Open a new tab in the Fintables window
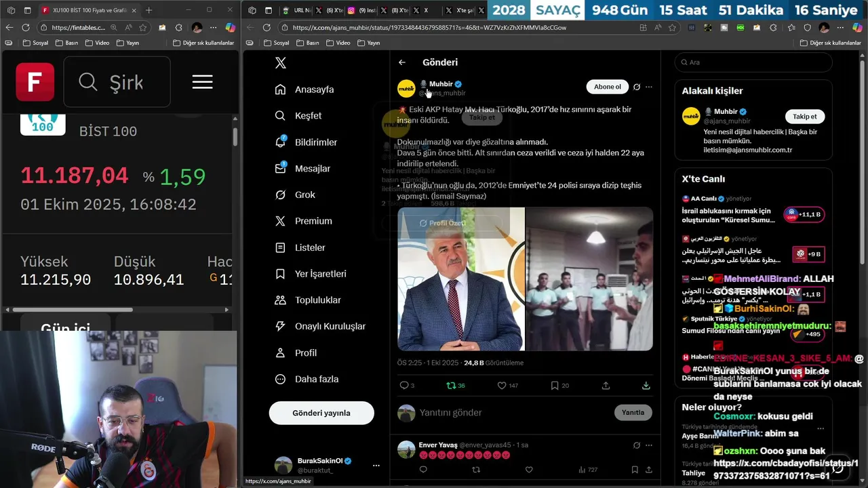 click(149, 10)
